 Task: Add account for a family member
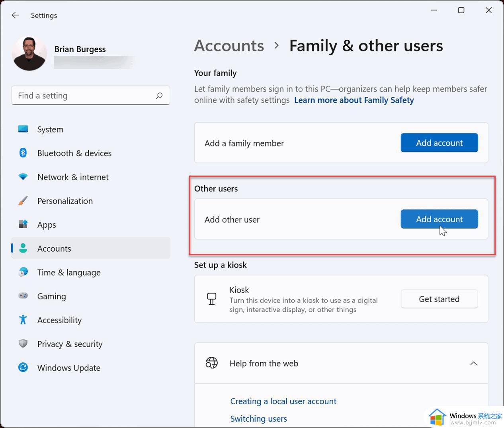point(439,143)
